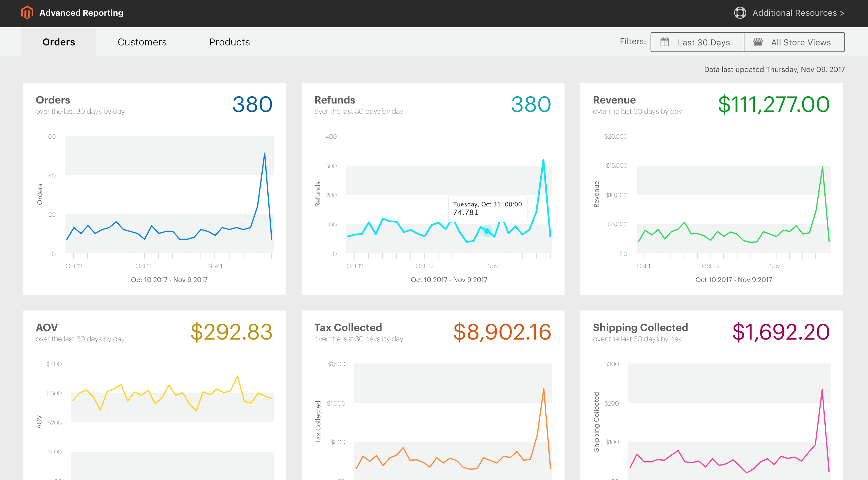Click the Magento logo icon

pos(27,13)
